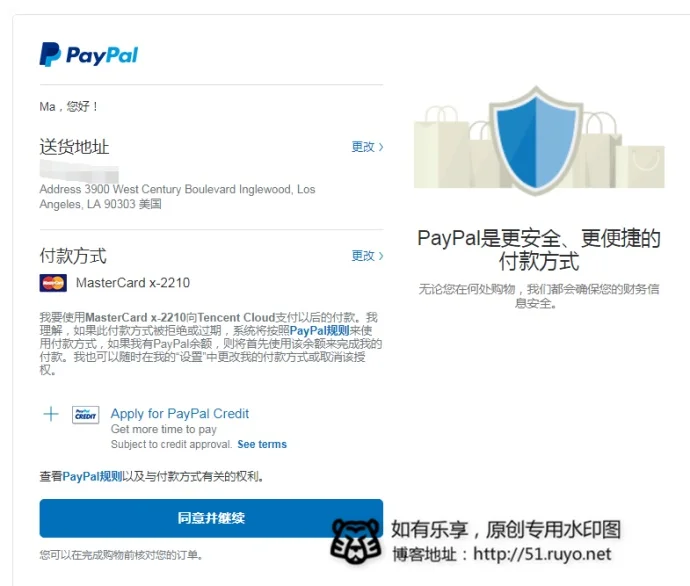This screenshot has height=586, width=690.
Task: Click the PayPal logo
Action: [x=88, y=55]
